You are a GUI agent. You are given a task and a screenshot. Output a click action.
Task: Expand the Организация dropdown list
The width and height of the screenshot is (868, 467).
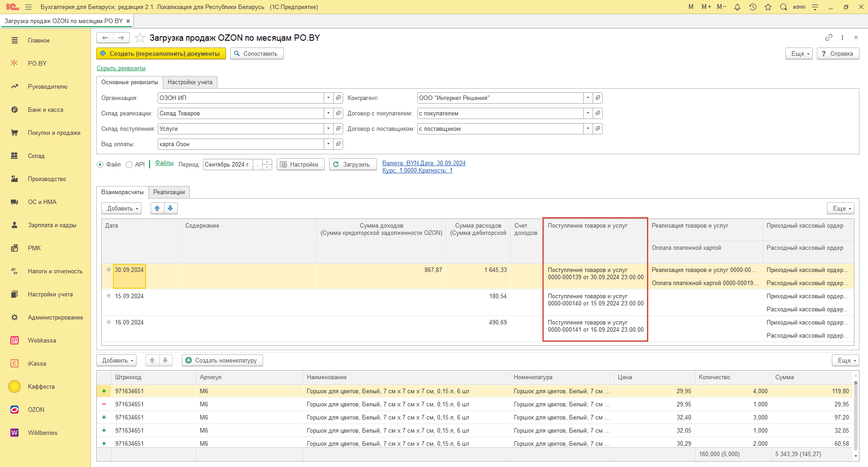coord(329,98)
